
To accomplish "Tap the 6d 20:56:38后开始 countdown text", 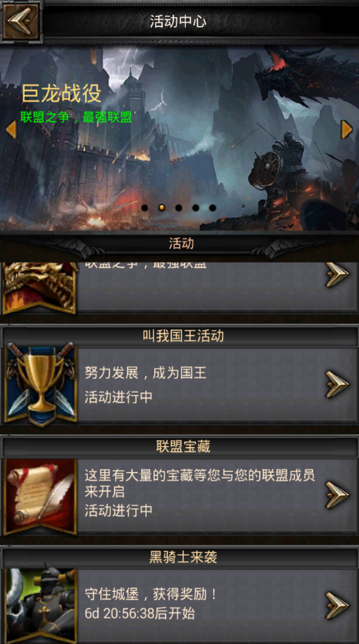I will pyautogui.click(x=140, y=614).
